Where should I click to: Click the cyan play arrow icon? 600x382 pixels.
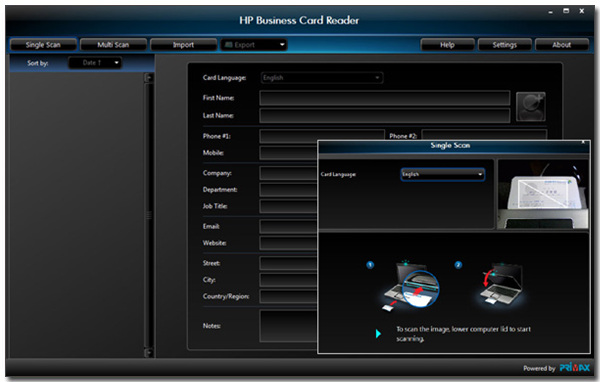(378, 333)
